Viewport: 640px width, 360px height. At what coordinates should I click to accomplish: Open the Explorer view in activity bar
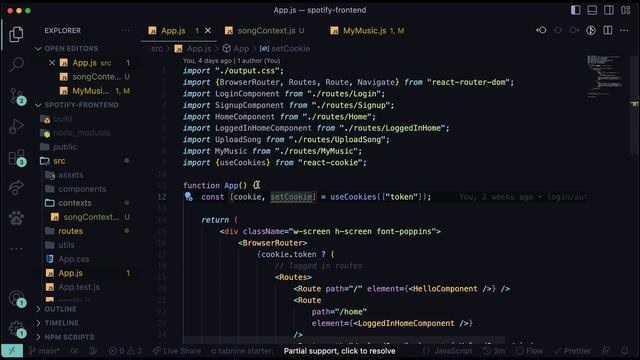(x=16, y=34)
